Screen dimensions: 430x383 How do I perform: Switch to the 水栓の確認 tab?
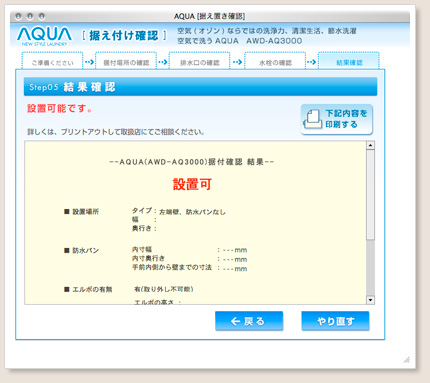pos(275,61)
